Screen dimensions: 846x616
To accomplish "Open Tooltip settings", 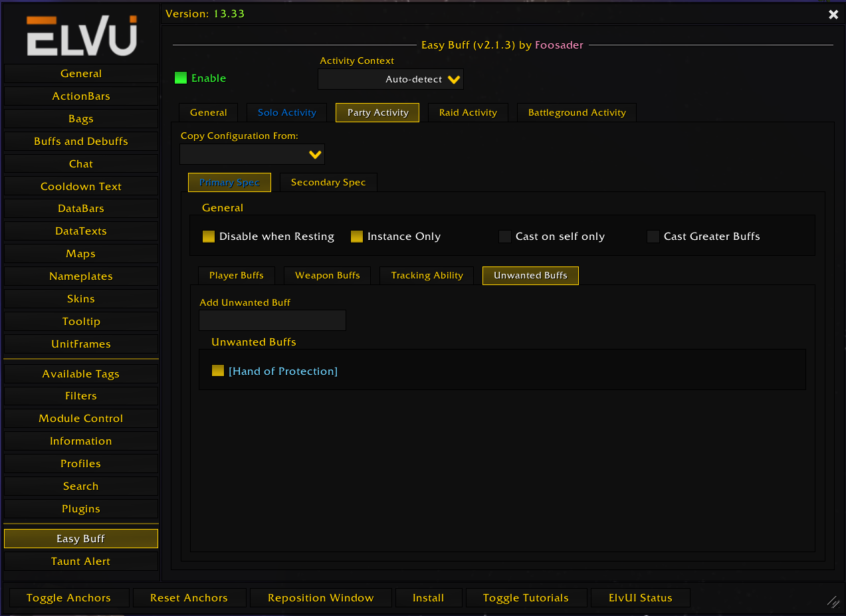I will coord(81,322).
